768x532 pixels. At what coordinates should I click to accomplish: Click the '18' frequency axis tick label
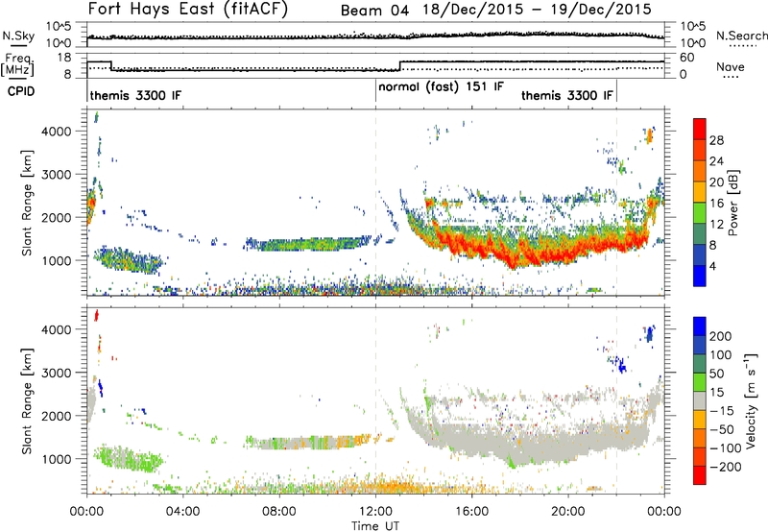(x=63, y=58)
